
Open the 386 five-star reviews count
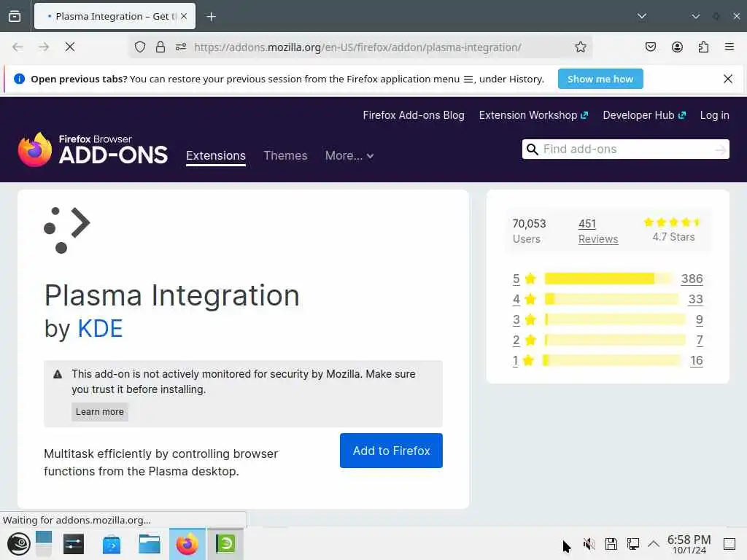tap(692, 279)
